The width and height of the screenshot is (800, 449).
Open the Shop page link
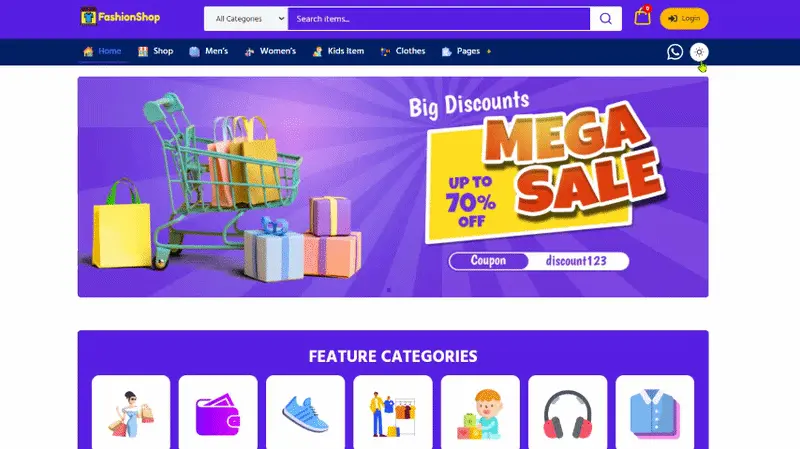pyautogui.click(x=156, y=51)
